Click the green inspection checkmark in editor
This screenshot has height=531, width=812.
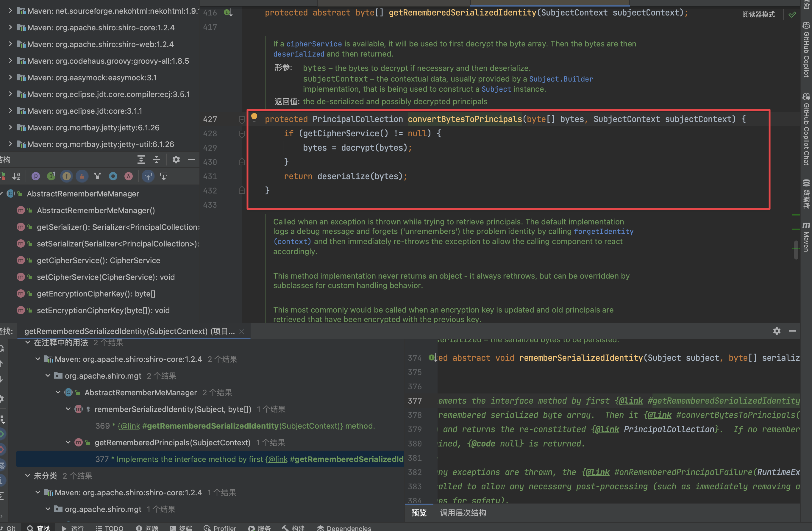tap(793, 14)
